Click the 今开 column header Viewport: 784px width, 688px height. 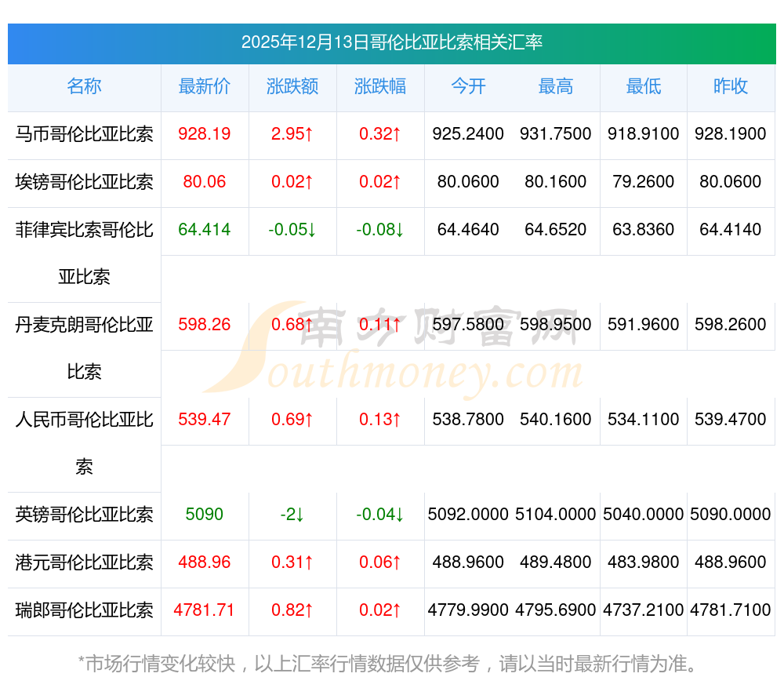468,86
